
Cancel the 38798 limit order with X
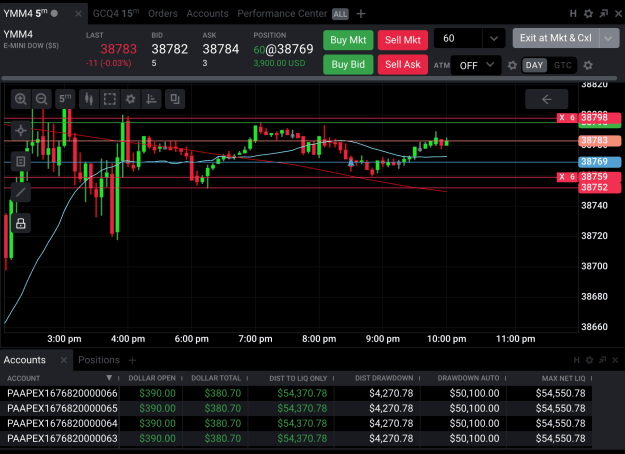pyautogui.click(x=562, y=118)
